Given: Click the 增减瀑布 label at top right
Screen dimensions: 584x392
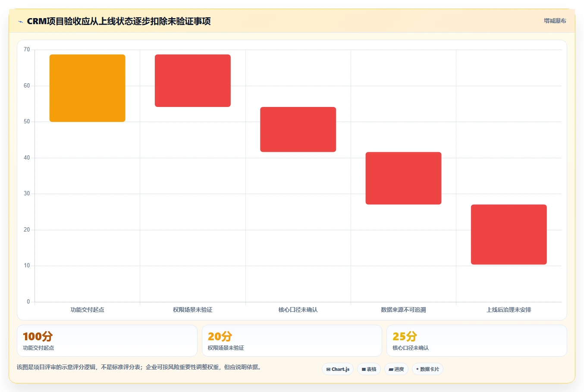Looking at the screenshot, I should [555, 21].
